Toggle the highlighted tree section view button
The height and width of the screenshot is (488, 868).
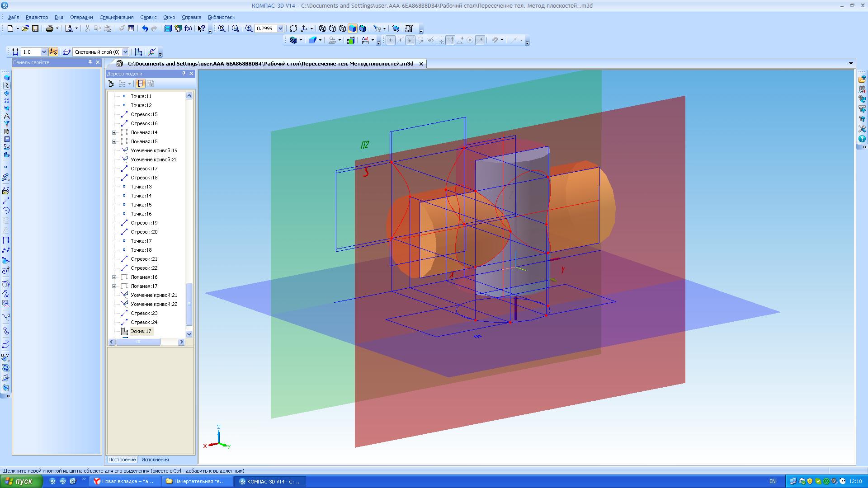[x=140, y=84]
